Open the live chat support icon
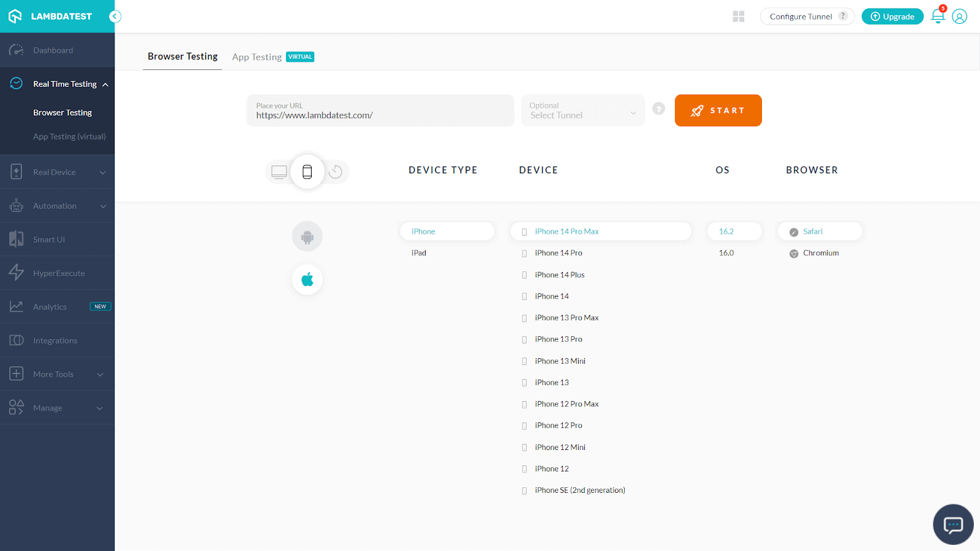Screen dimensions: 980x551 pos(953,525)
